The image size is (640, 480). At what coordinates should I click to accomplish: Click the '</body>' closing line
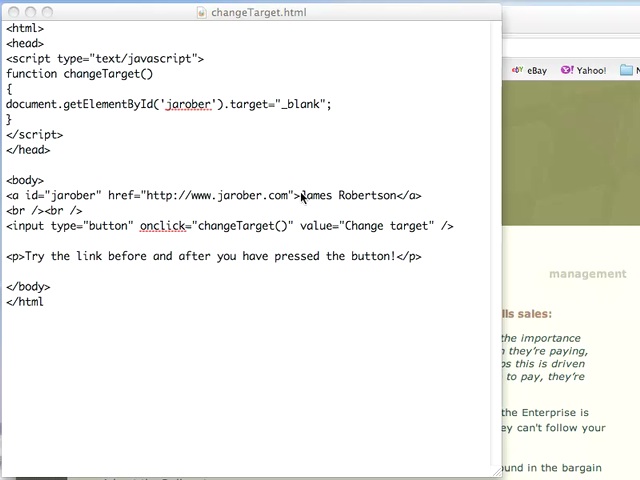28,287
